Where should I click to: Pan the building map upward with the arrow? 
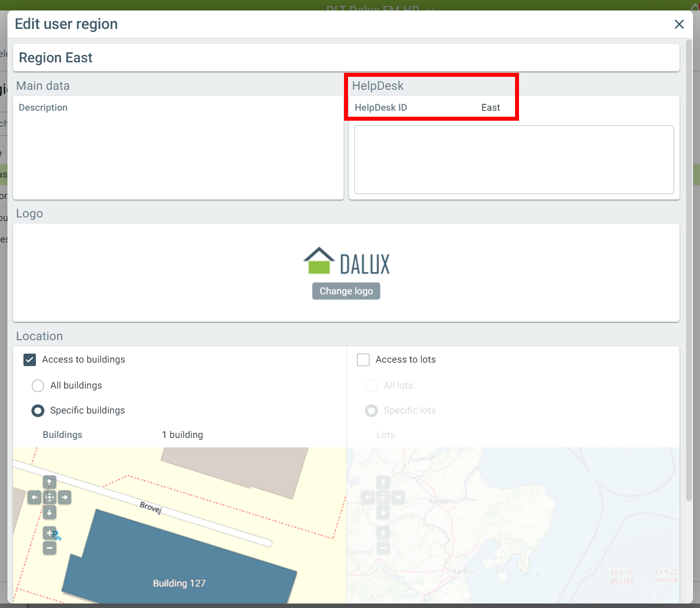[49, 482]
